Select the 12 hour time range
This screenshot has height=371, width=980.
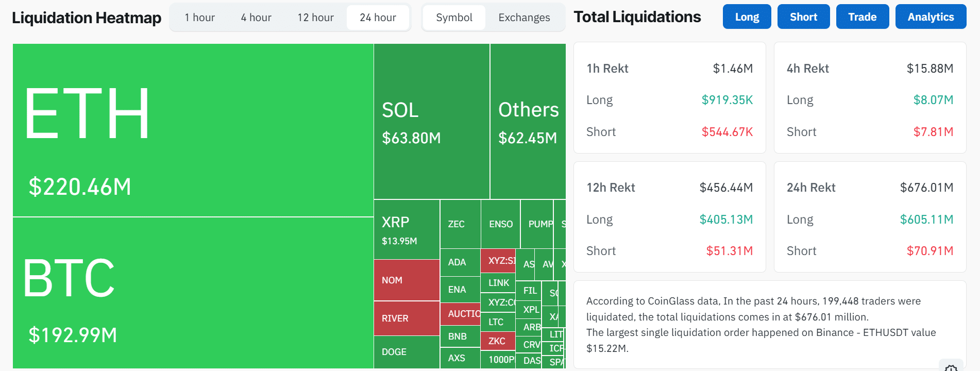315,17
